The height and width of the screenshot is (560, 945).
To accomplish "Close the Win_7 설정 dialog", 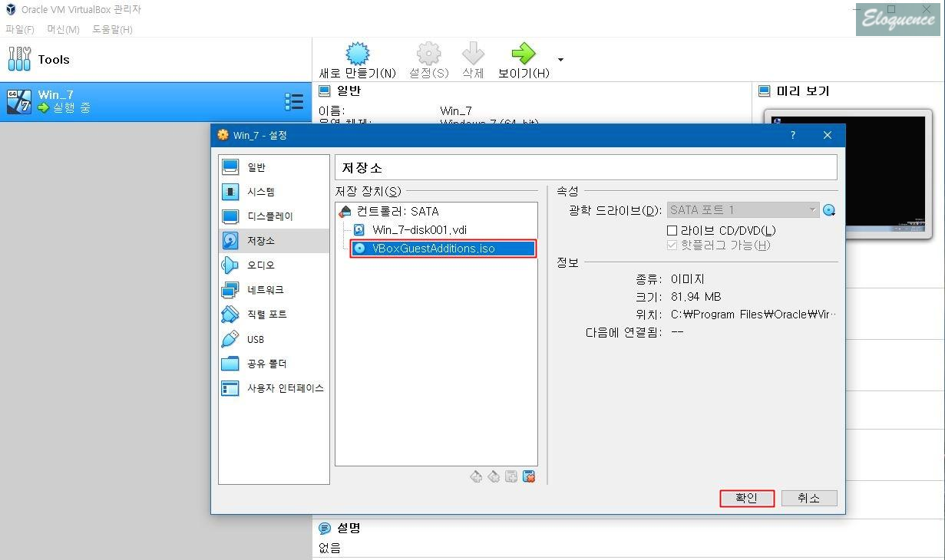I will [x=827, y=135].
